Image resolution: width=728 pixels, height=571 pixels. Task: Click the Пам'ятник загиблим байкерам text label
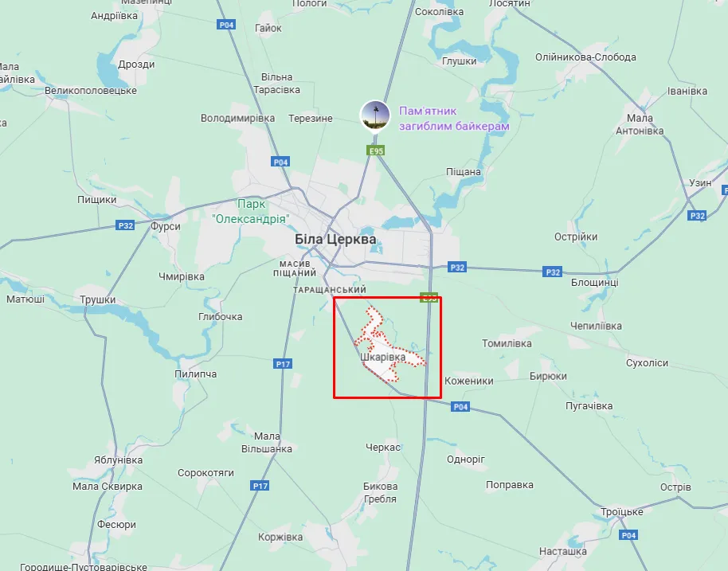454,119
